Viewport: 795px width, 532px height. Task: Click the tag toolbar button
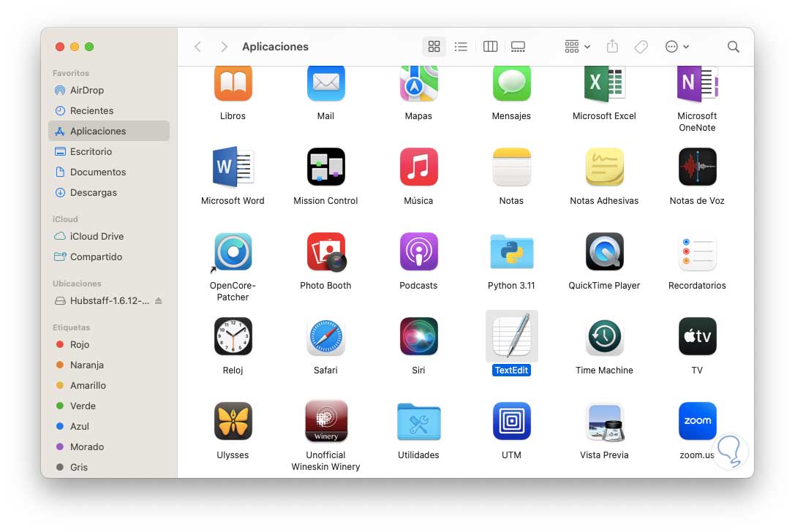tap(641, 47)
